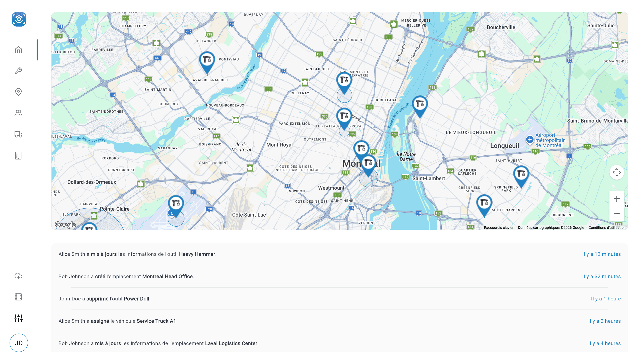
Task: Click 'Raccourcis clavier'
Action: click(x=499, y=227)
